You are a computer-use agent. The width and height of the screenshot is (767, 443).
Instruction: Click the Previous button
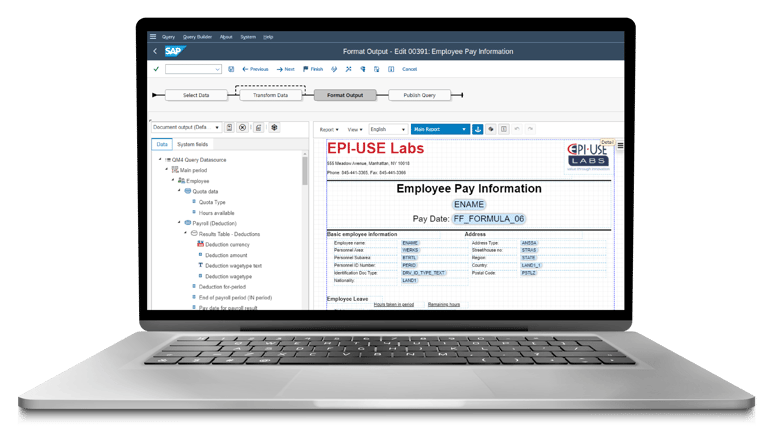[x=255, y=69]
